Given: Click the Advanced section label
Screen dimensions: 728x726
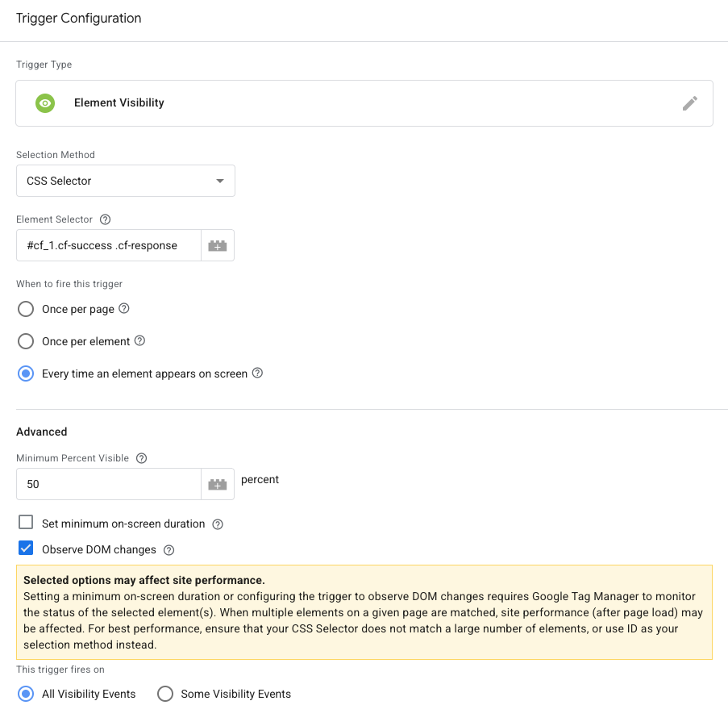Looking at the screenshot, I should [41, 432].
